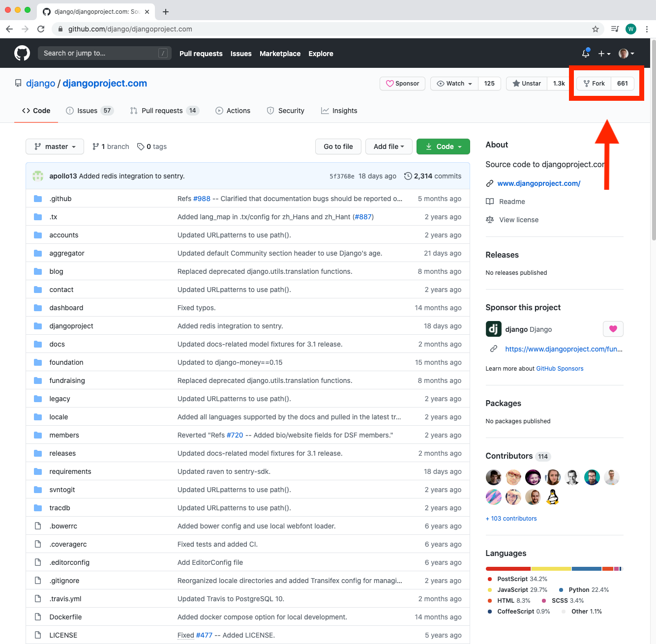
Task: Click the link icon beside www.djangoproject.com
Action: (490, 183)
